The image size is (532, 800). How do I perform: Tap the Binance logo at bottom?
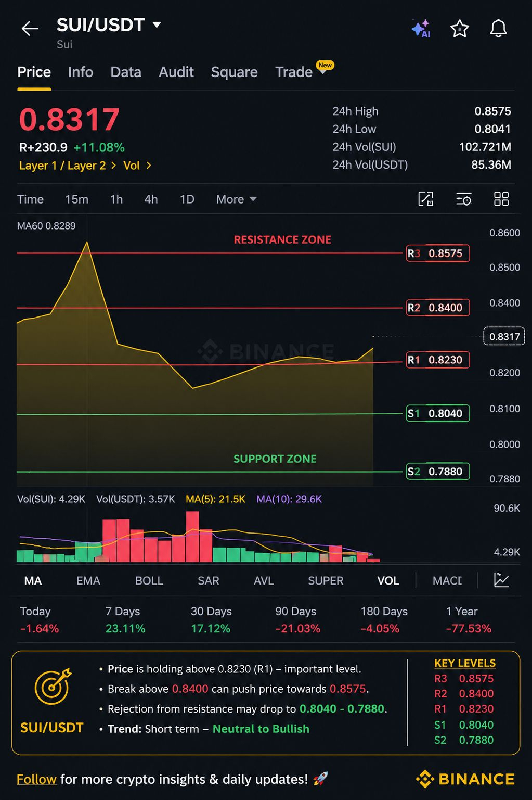coord(465,779)
